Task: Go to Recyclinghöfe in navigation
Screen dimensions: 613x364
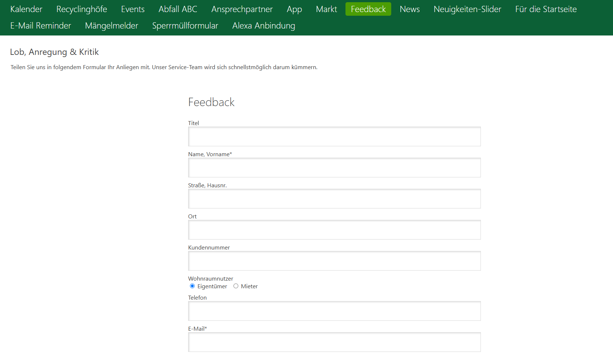Action: [x=82, y=9]
